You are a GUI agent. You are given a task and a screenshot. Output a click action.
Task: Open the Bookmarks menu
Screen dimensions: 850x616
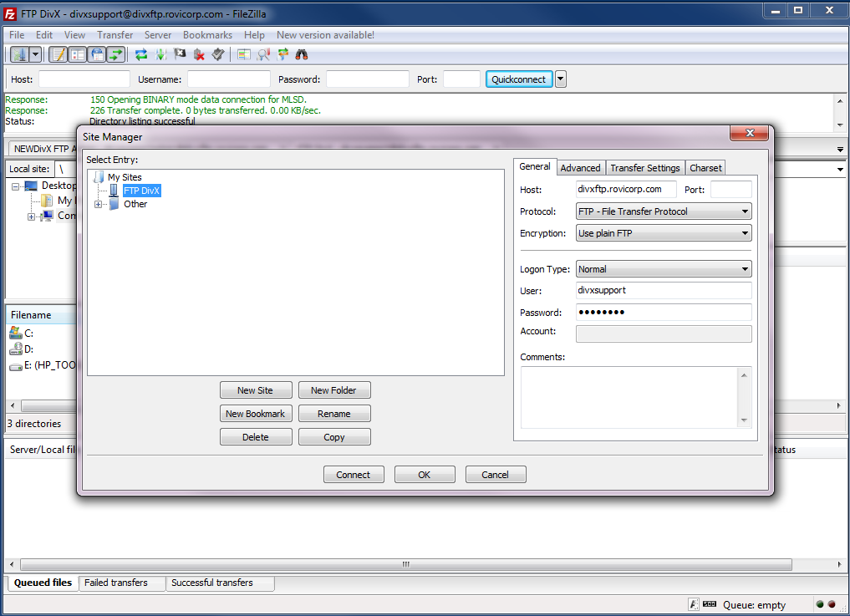point(207,35)
